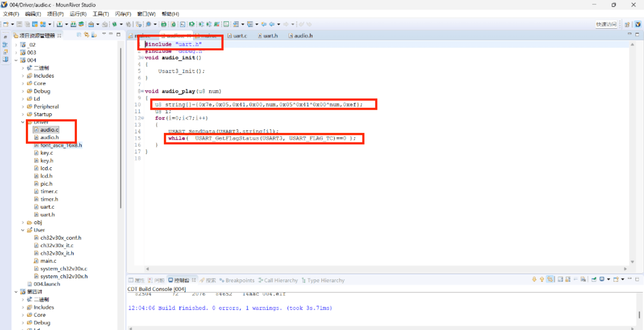Toggle the code fold marker at line 12
Viewport: 644px width, 330px height.
[x=143, y=118]
